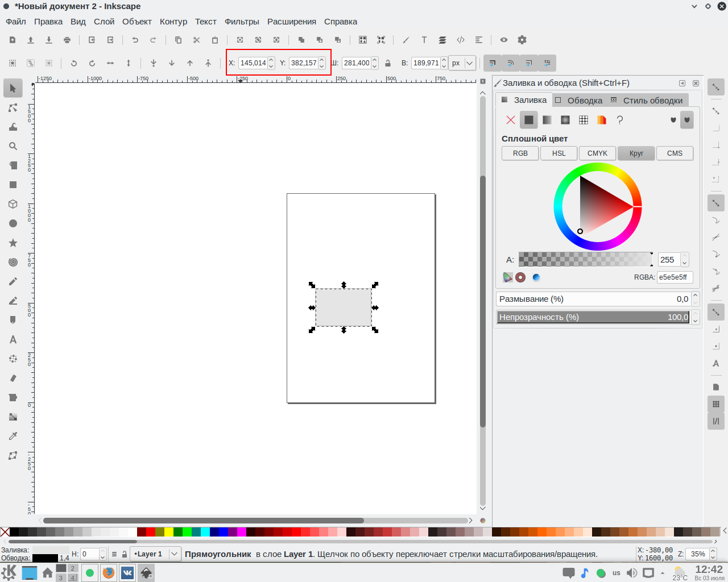
Task: Apply the yellow swatch from the palette
Action: click(169, 532)
